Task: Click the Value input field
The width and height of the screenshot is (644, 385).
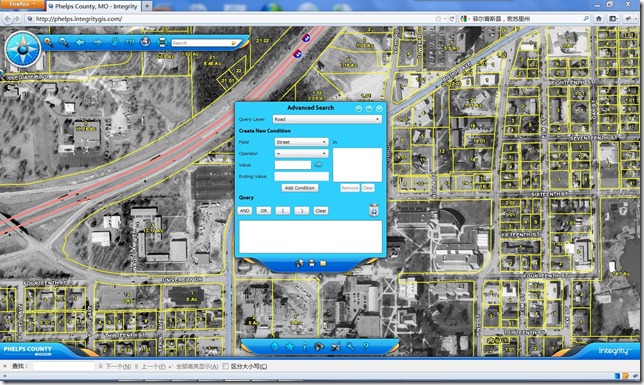Action: [293, 165]
